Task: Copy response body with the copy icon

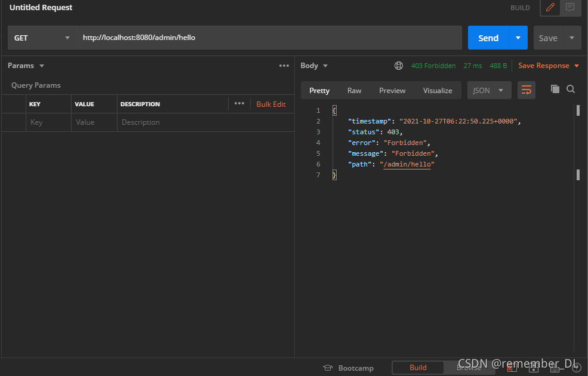Action: tap(555, 89)
